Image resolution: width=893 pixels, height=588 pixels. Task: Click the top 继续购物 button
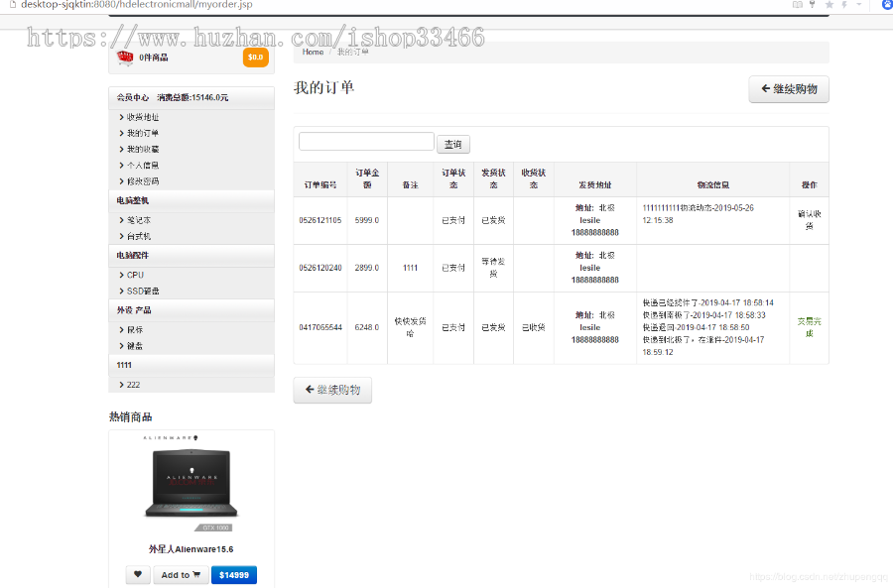789,89
